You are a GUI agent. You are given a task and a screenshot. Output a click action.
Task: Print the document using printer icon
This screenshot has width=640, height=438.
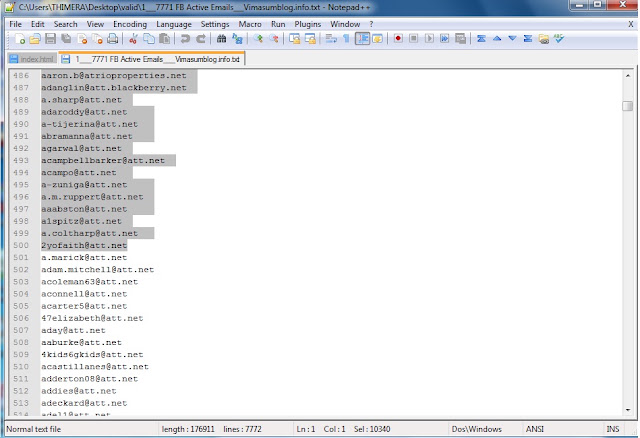pyautogui.click(x=113, y=39)
